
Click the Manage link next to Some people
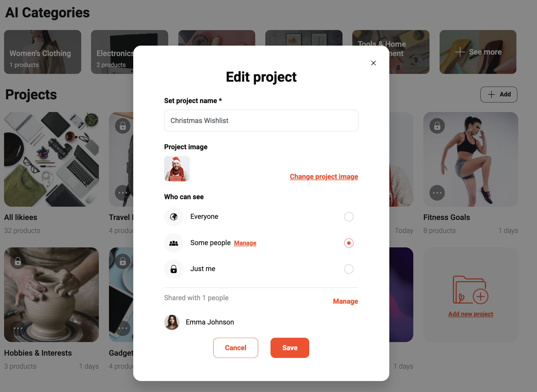coord(245,243)
